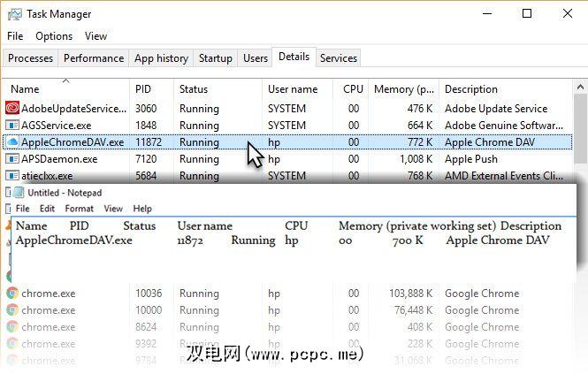Sort by the Memory column header
Image resolution: width=588 pixels, height=374 pixels.
[x=404, y=89]
